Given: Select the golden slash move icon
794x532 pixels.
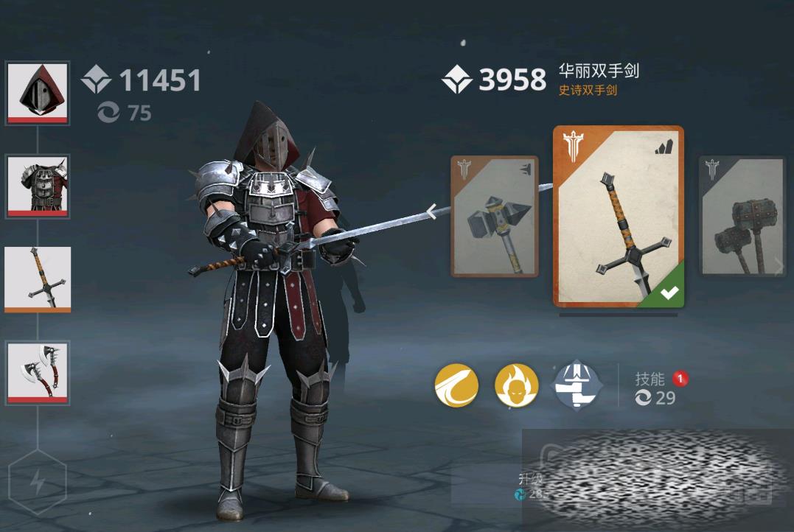Looking at the screenshot, I should click(456, 385).
